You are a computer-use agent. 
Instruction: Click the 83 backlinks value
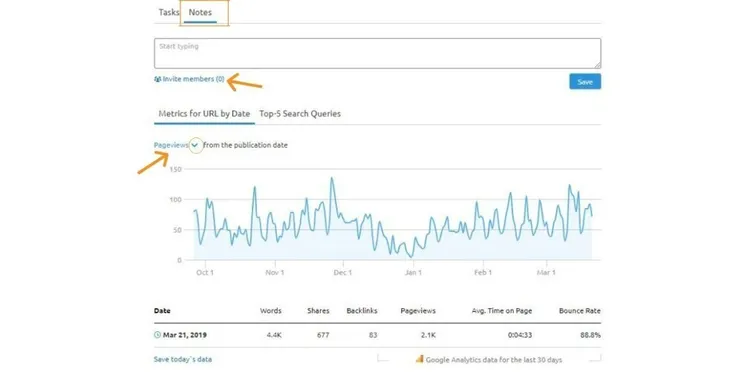pyautogui.click(x=373, y=335)
